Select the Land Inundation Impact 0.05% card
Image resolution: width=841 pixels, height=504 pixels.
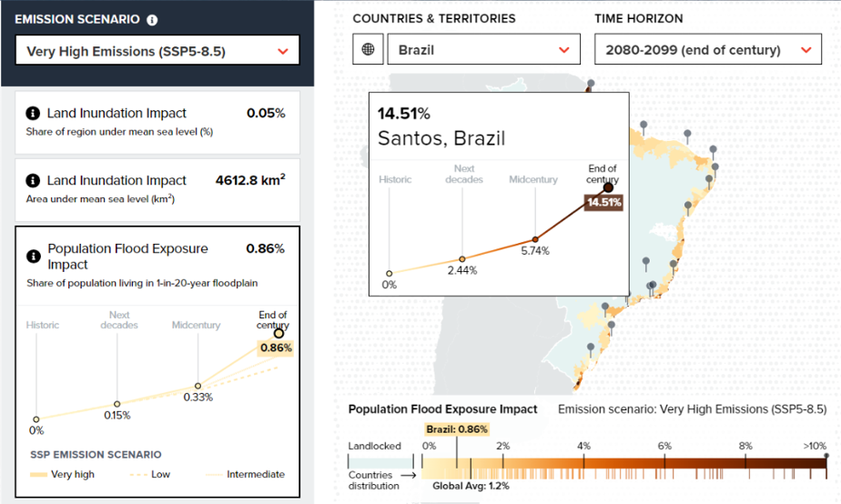(157, 122)
